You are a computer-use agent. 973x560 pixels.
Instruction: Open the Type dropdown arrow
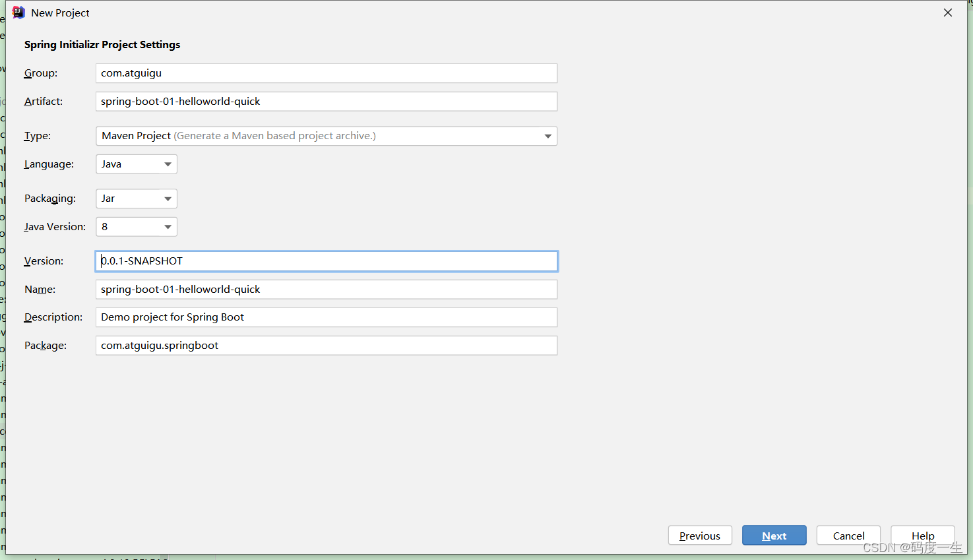(548, 136)
